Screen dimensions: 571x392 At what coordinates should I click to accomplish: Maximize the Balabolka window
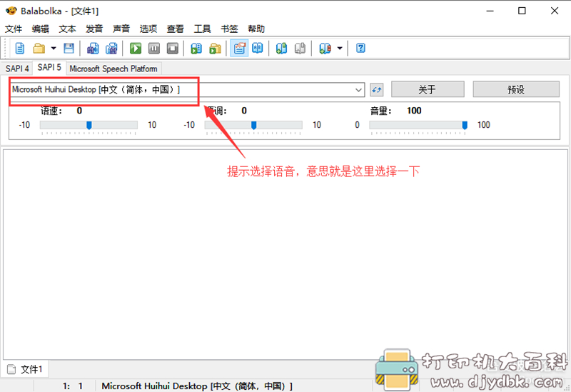point(522,11)
